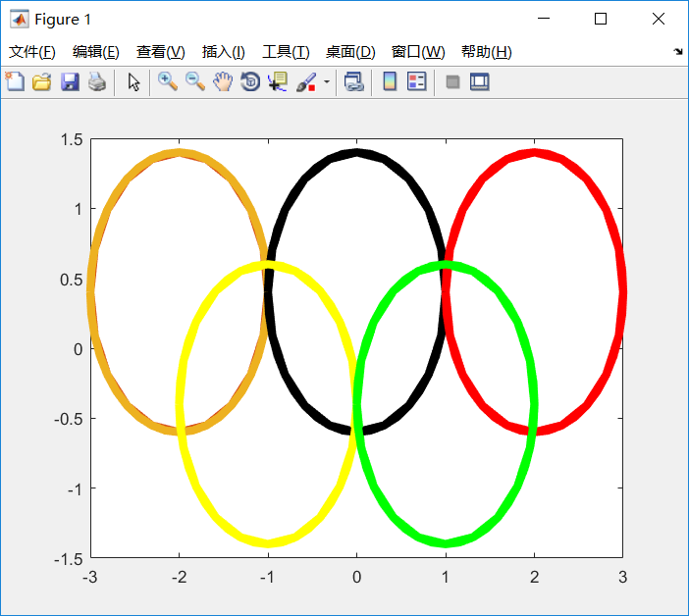Show Plot Tools and dock figure
689x616 pixels.
click(x=479, y=82)
